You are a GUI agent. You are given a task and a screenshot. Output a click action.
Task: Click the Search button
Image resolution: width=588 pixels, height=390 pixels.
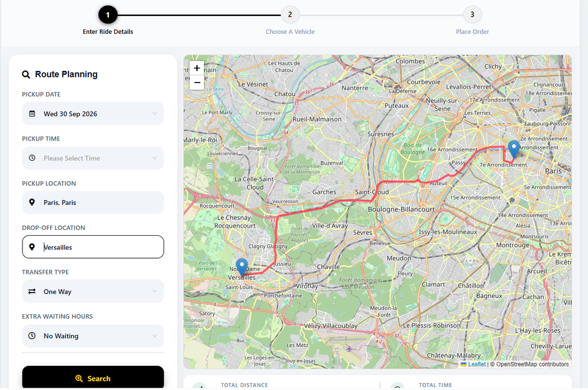coord(93,377)
